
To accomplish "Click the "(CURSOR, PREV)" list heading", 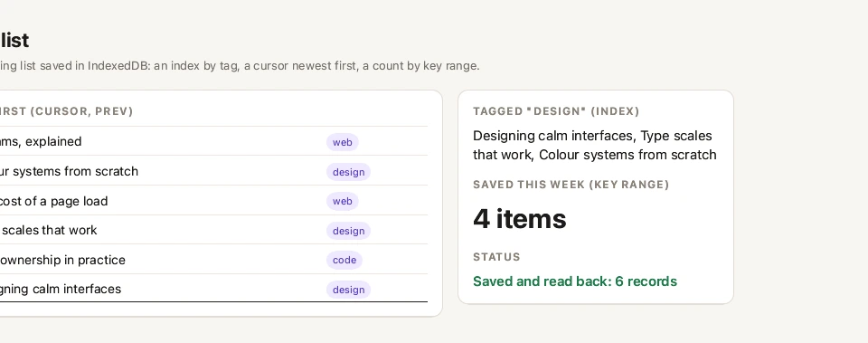I will tap(66, 111).
